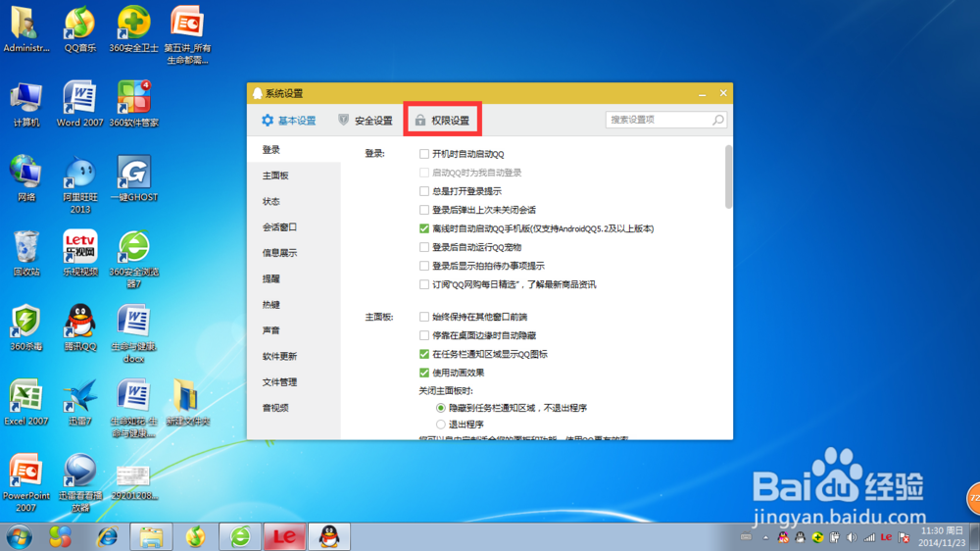
Task: Open the 360软件管家 desktop icon
Action: (x=133, y=104)
